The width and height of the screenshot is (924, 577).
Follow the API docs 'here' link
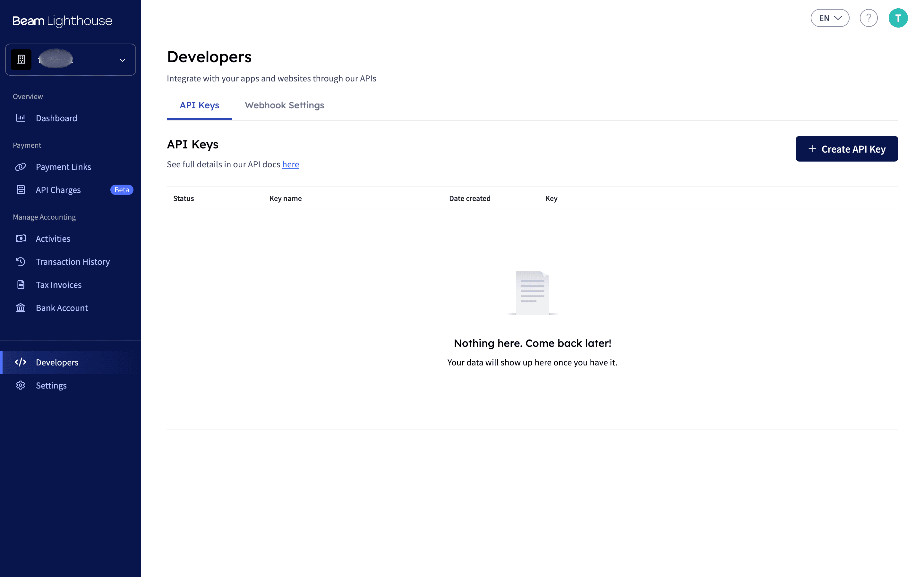(291, 164)
